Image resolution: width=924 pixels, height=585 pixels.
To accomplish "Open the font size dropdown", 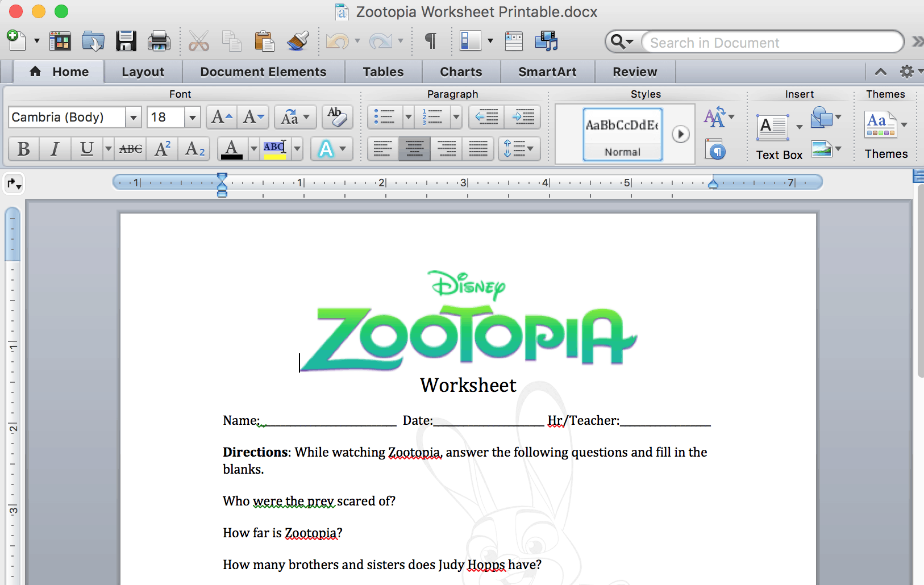I will pyautogui.click(x=192, y=117).
